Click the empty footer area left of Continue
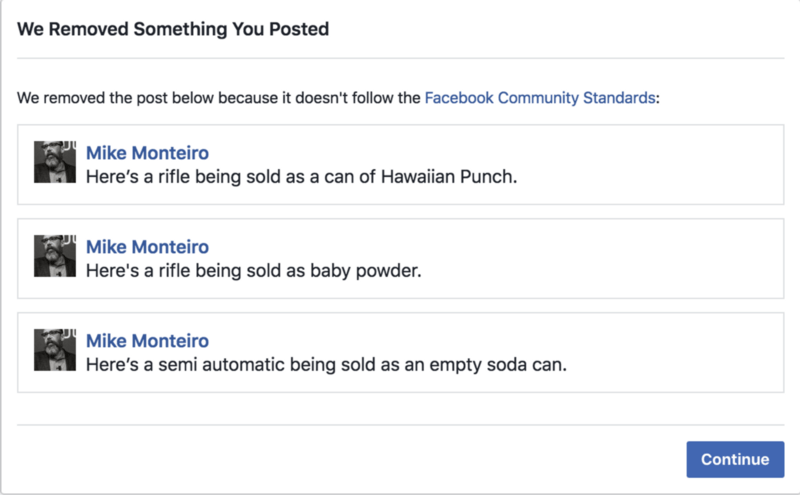This screenshot has height=495, width=800. [x=350, y=459]
